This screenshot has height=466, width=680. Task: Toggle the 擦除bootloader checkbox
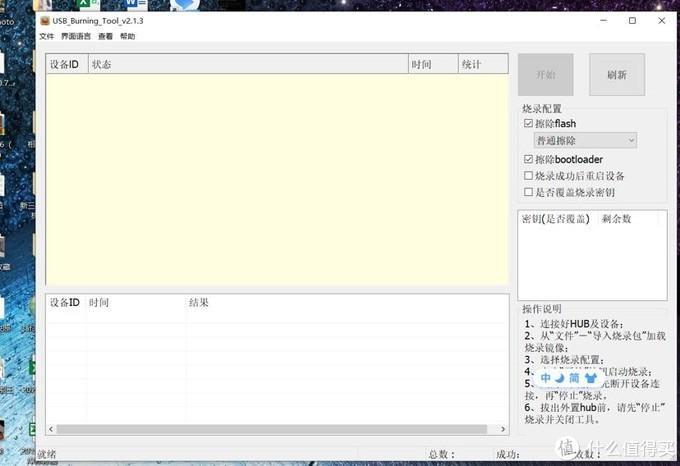[529, 159]
